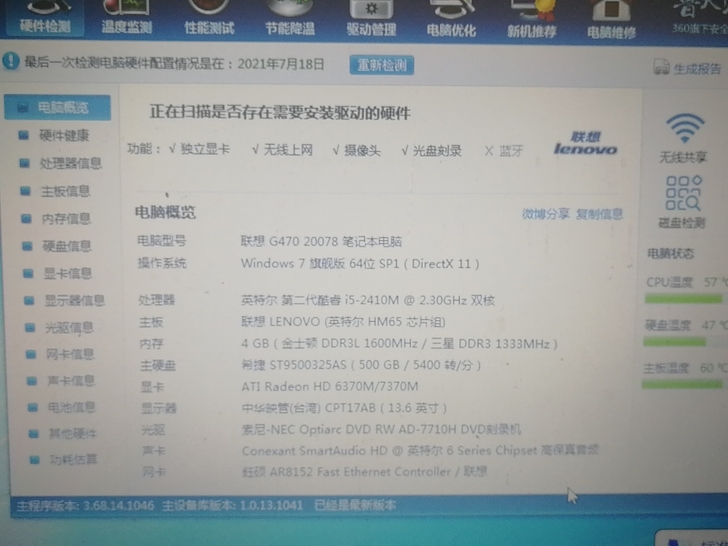
Task: Click 主设备库版本 1.0.13.1041 in status bar
Action: pos(232,505)
